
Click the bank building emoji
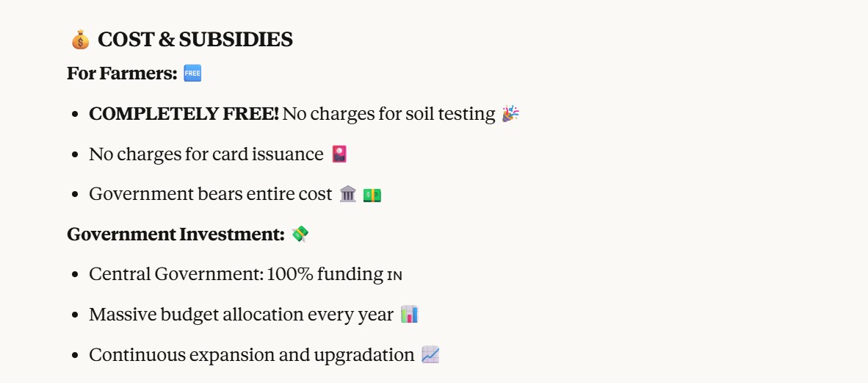click(348, 194)
